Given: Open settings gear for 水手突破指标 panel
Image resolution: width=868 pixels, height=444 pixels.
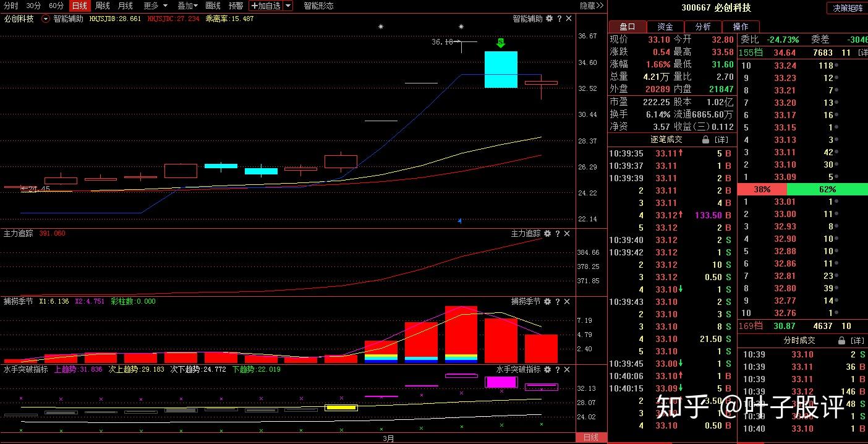Looking at the screenshot, I should [549, 370].
